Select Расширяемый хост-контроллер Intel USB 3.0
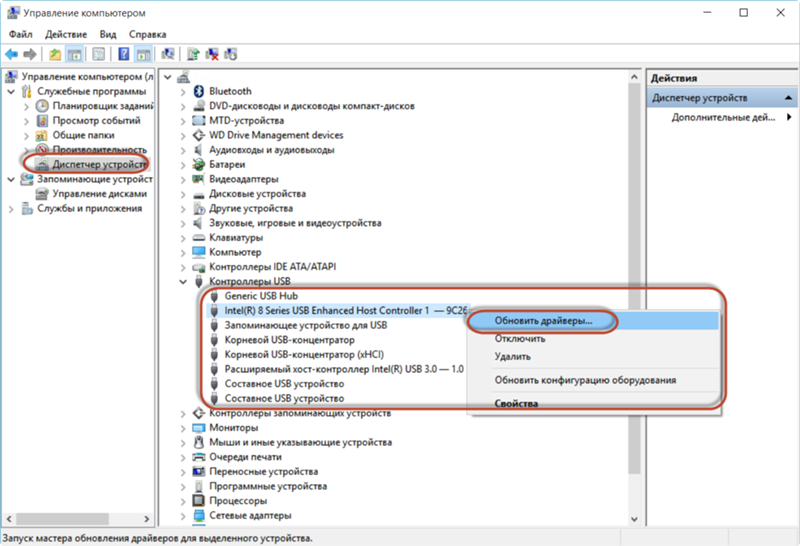The image size is (800, 546). (344, 369)
